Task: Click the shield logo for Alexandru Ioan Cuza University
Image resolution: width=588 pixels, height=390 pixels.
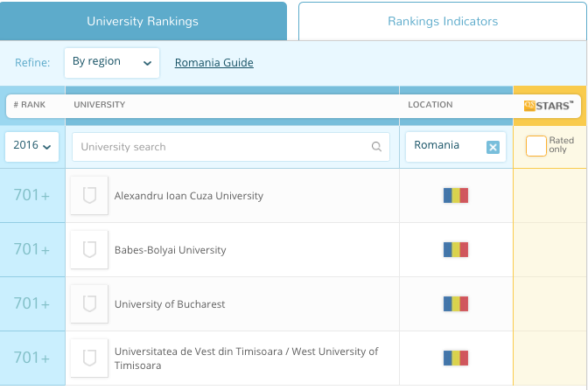Action: (x=89, y=196)
